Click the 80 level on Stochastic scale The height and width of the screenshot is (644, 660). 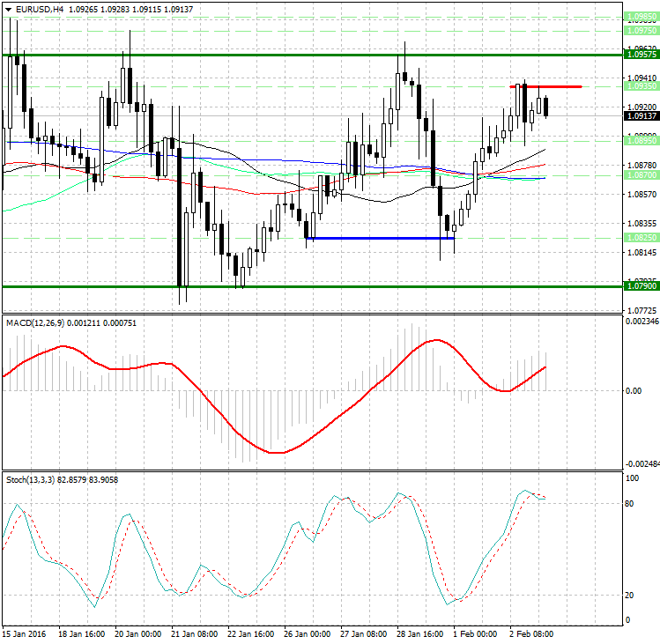[629, 504]
